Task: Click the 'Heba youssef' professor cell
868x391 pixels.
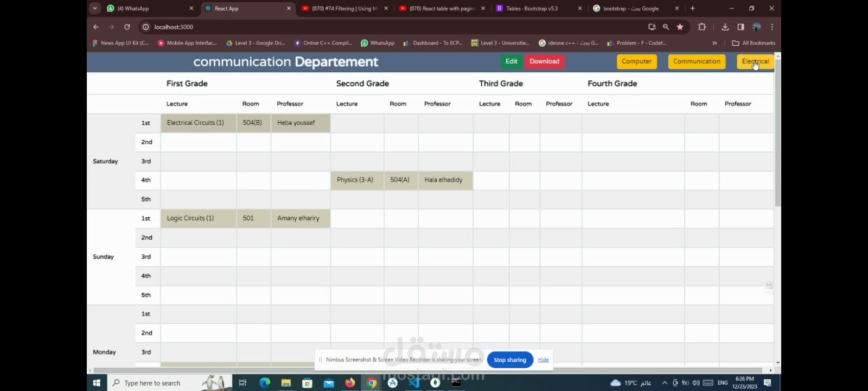Action: click(301, 123)
